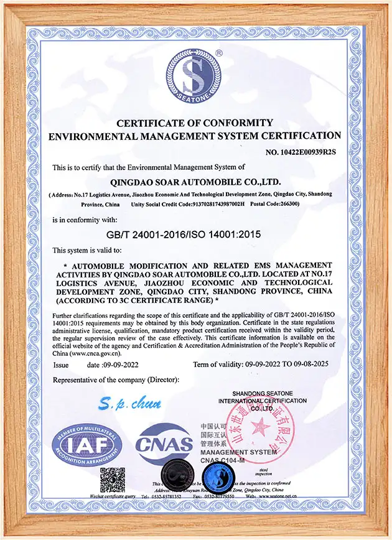Click 'INTERNATIONAL CERTIFICATION' issuer text line
The image size is (392, 540).
(x=263, y=401)
